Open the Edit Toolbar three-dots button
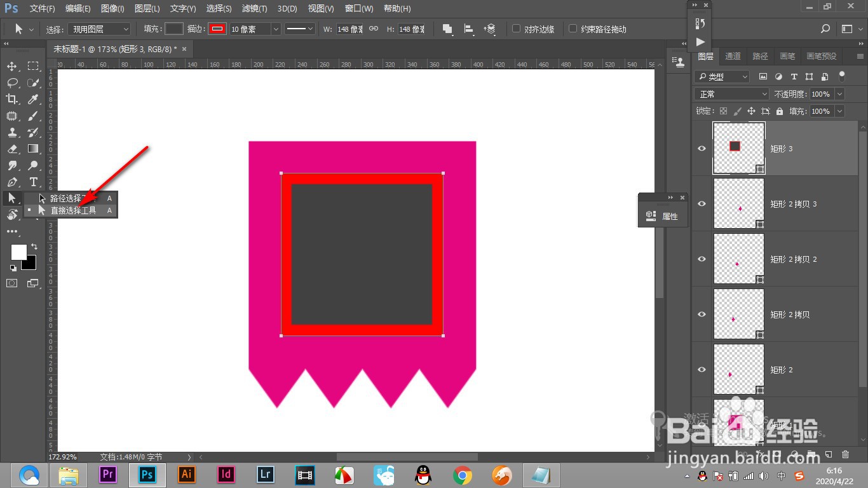 [x=12, y=231]
